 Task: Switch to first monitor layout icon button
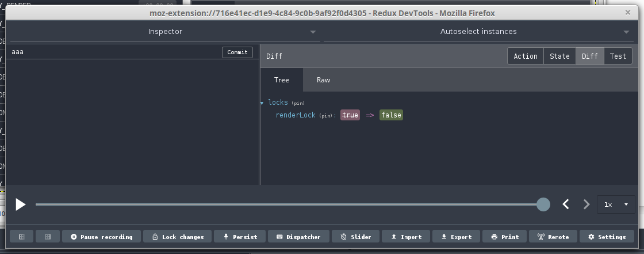[22, 237]
